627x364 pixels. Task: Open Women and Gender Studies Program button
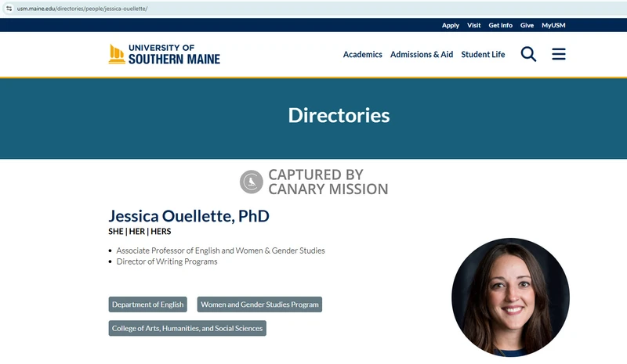point(259,305)
